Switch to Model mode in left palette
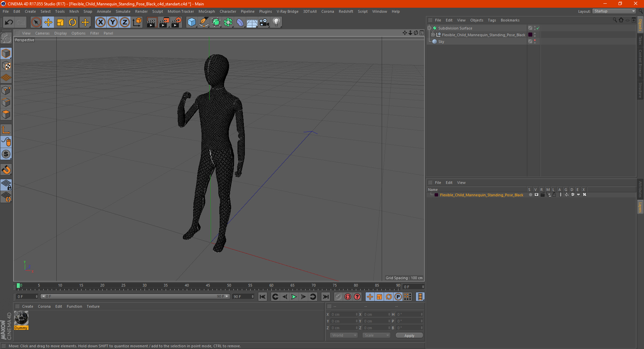The width and height of the screenshot is (644, 349). tap(6, 54)
